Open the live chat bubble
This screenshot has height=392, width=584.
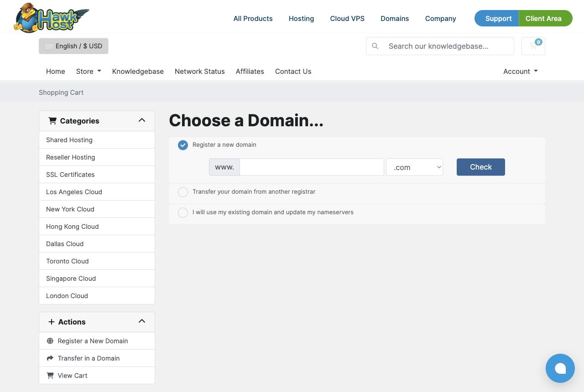tap(560, 368)
